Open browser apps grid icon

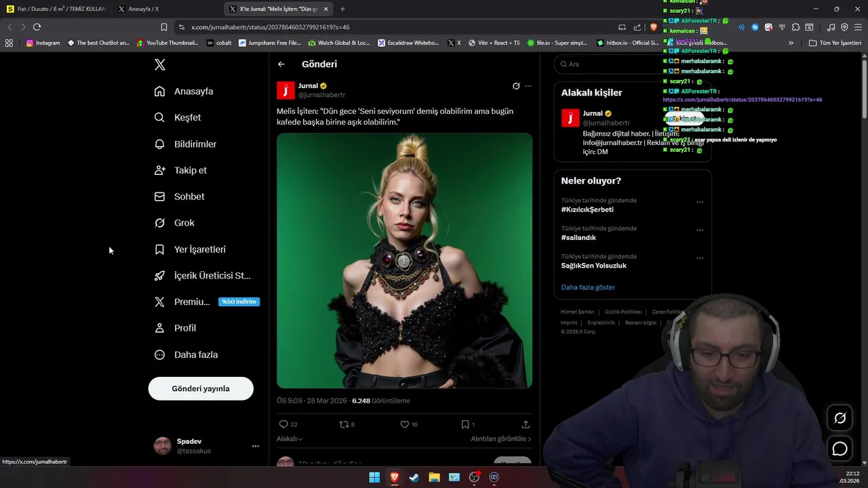(x=9, y=43)
